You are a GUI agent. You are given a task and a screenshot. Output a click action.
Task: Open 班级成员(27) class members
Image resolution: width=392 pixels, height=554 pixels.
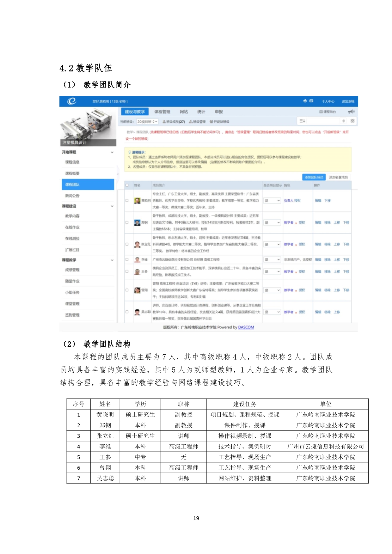[174, 122]
